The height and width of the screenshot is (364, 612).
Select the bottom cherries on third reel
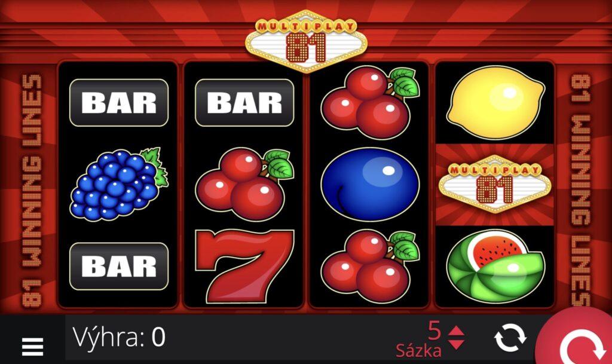click(369, 266)
